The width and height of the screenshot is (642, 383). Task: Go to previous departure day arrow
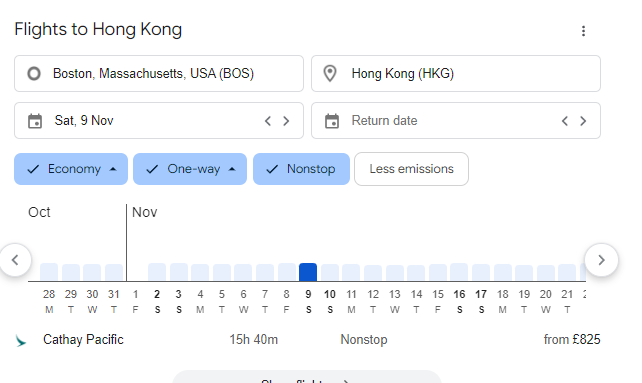click(268, 121)
